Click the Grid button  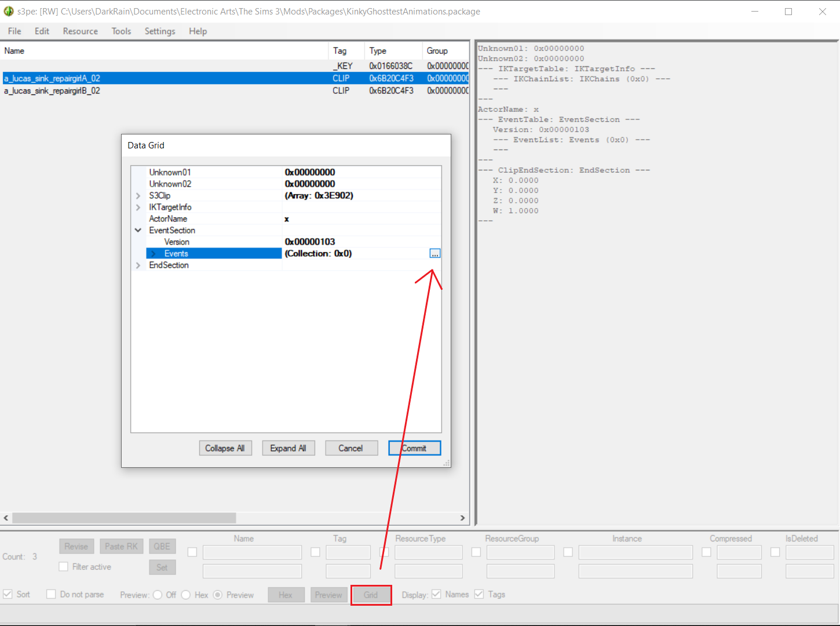point(371,595)
